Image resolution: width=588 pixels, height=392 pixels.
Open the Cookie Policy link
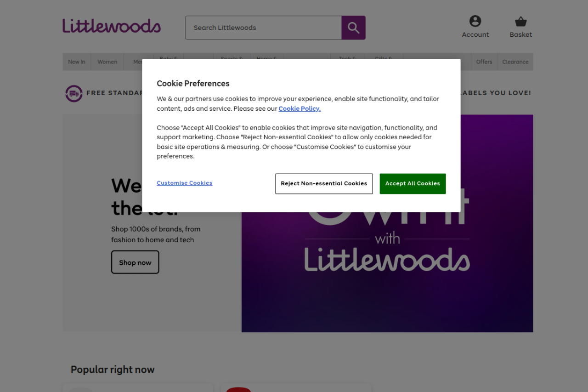300,109
